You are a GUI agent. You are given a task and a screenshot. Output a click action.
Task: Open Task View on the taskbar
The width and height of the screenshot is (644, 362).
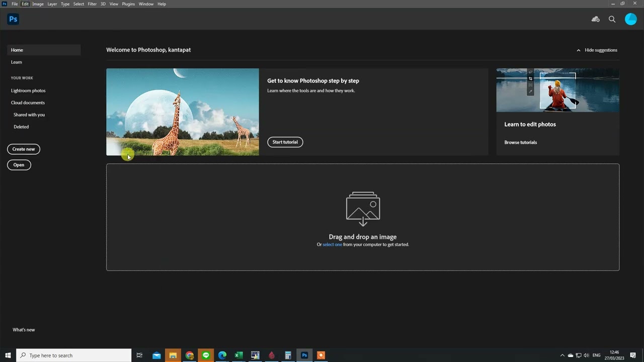(x=139, y=355)
